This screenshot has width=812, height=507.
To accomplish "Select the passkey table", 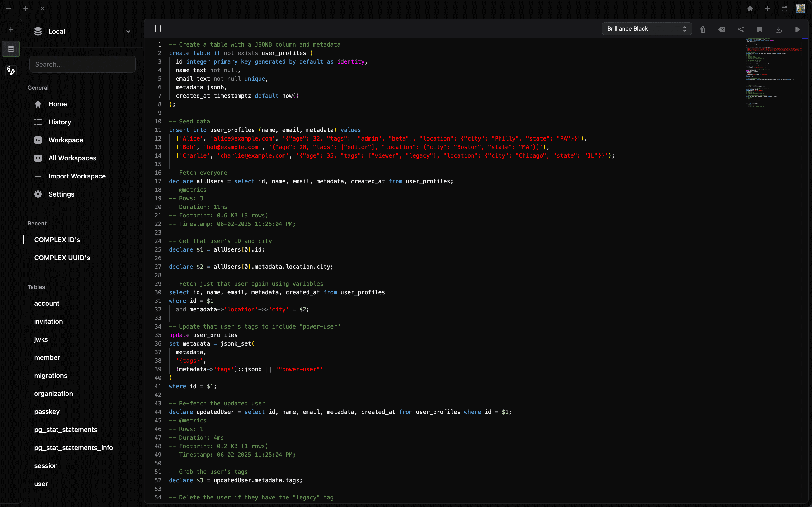I will (47, 412).
